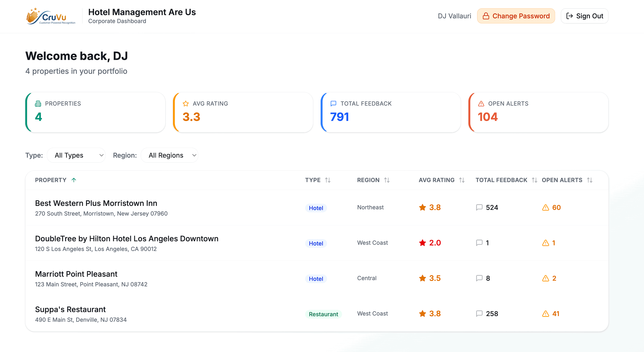This screenshot has width=644, height=352.
Task: Click the Properties summary card value 4
Action: point(38,117)
